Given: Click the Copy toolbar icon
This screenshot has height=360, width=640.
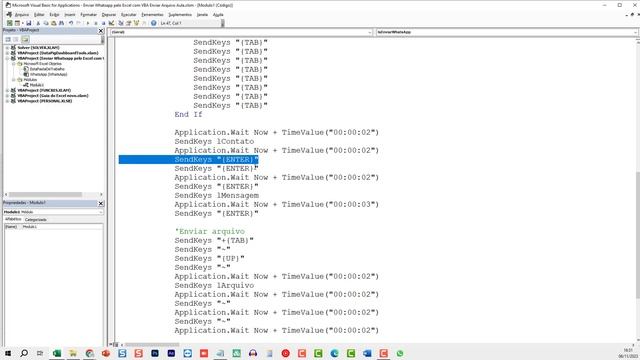Looking at the screenshot, I should pyautogui.click(x=46, y=23).
